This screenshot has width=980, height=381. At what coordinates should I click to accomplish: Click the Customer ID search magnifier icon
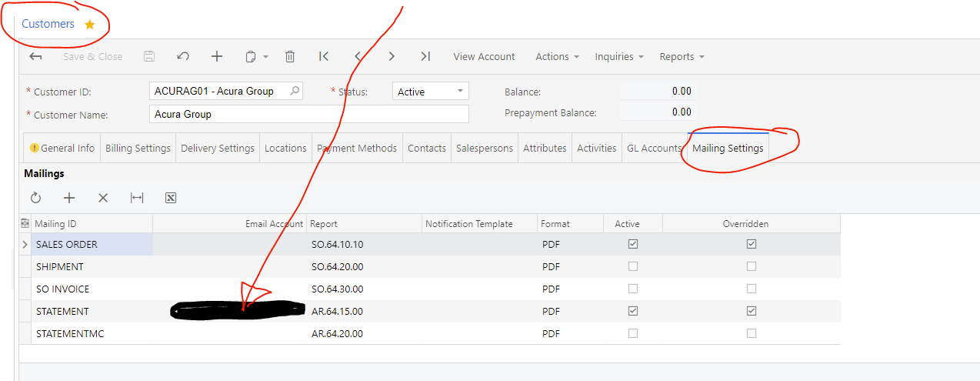294,91
